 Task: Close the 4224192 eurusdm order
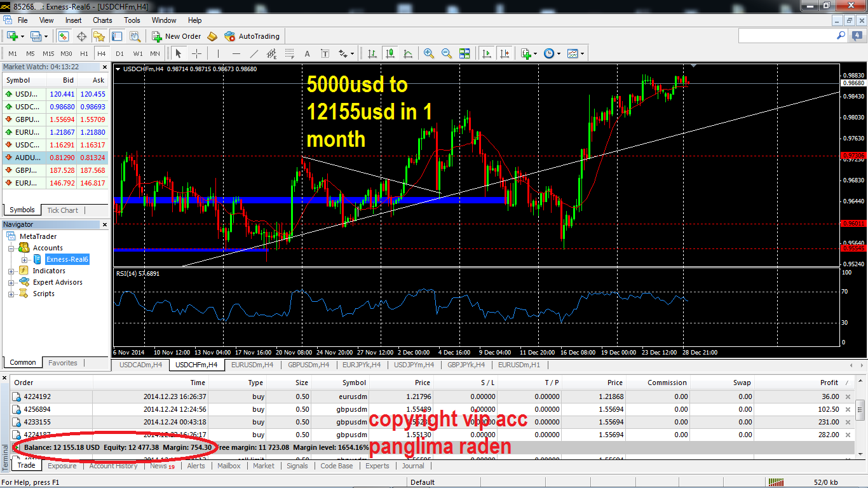[x=848, y=396]
